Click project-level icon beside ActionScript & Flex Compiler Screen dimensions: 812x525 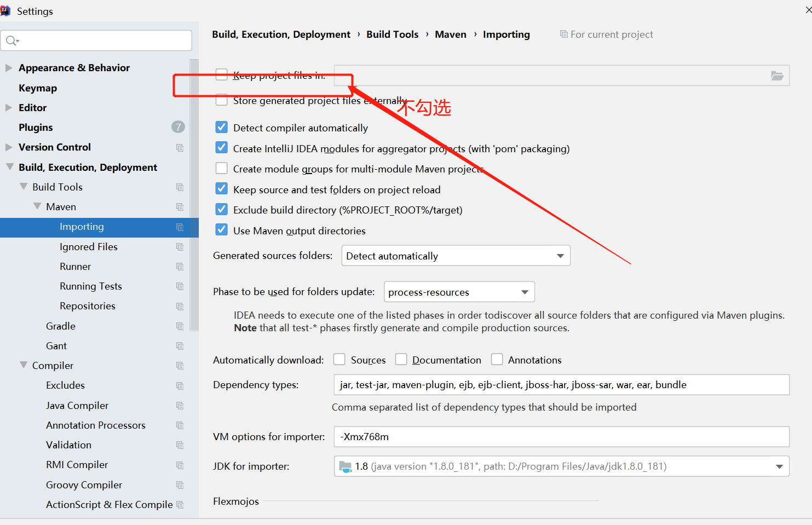[x=180, y=505]
